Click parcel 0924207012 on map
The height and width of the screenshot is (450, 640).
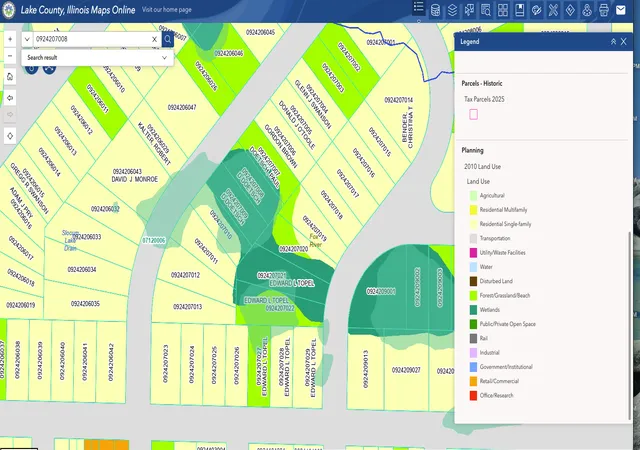[x=185, y=275]
